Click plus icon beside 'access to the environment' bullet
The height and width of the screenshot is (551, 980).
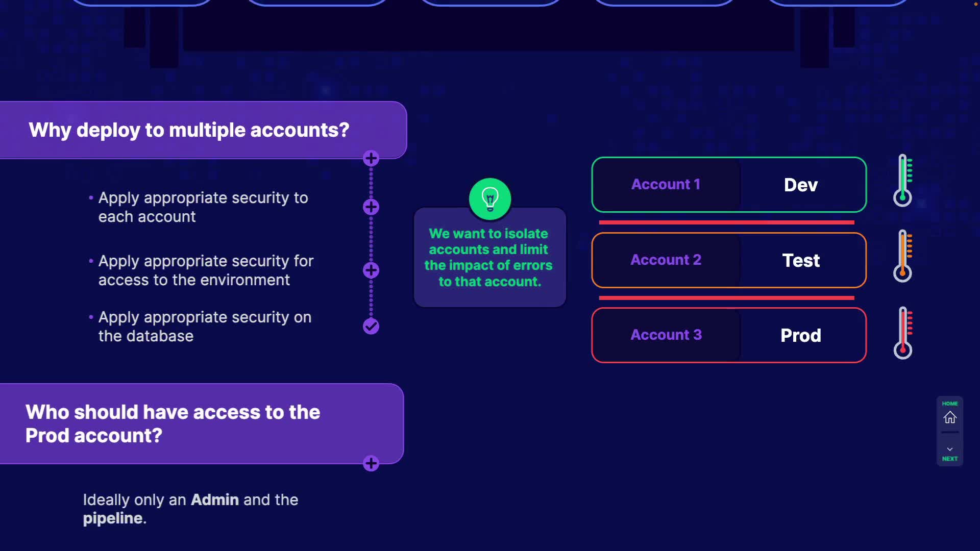[x=371, y=270]
